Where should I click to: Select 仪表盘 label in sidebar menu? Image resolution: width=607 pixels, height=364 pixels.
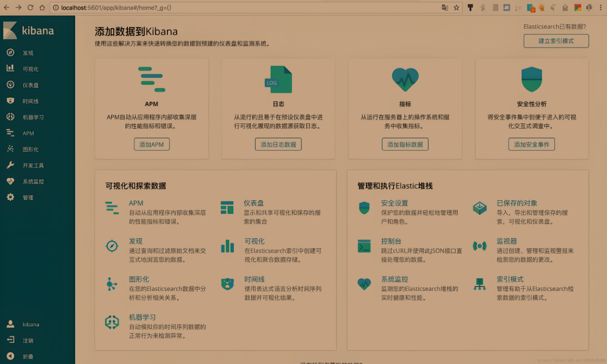(x=31, y=85)
